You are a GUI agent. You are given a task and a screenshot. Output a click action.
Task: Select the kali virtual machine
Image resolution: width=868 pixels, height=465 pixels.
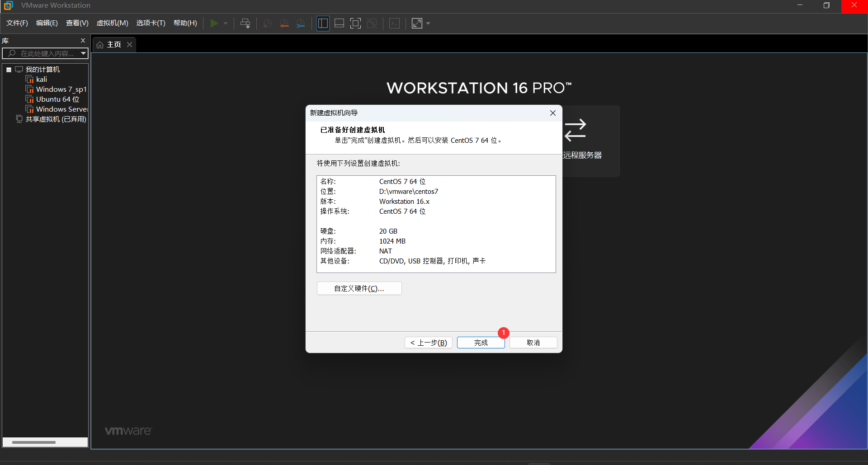tap(42, 79)
